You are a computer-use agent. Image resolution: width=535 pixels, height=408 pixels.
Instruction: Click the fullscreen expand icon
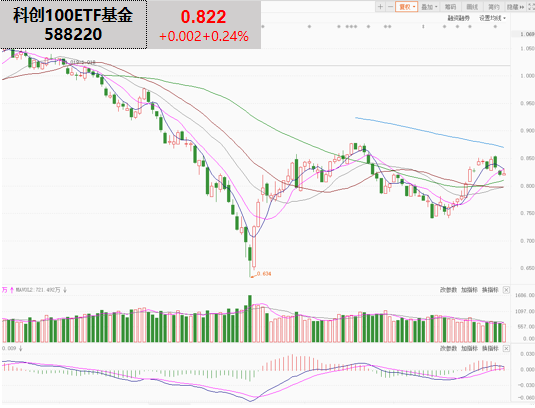(x=531, y=7)
